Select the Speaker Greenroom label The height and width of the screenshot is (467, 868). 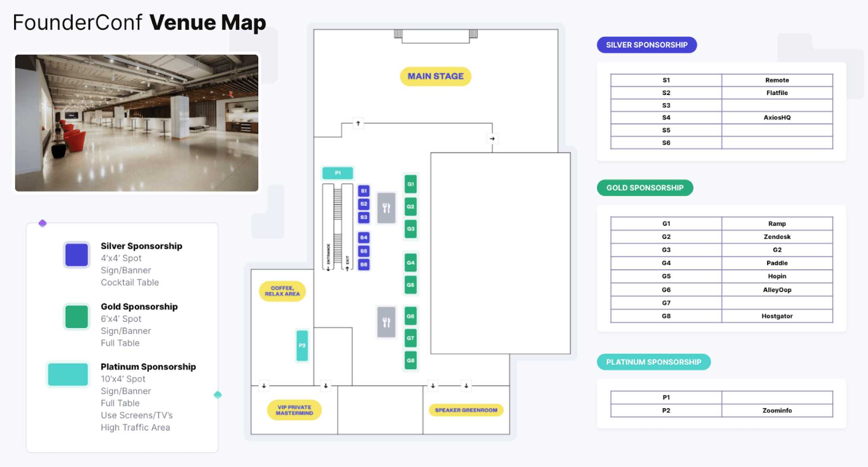point(466,410)
